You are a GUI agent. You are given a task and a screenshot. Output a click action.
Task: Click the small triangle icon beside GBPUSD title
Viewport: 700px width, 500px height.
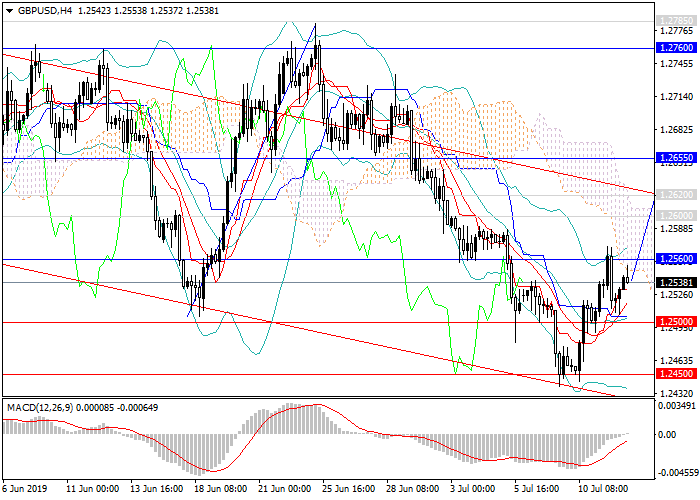(6, 10)
